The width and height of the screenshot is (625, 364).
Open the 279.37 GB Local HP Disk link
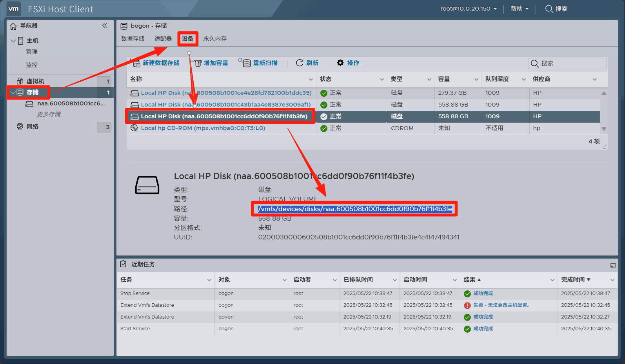[226, 93]
